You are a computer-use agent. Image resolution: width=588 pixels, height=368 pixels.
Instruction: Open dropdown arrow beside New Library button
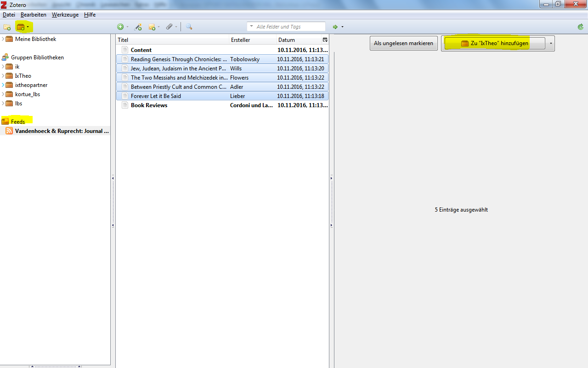(x=28, y=27)
